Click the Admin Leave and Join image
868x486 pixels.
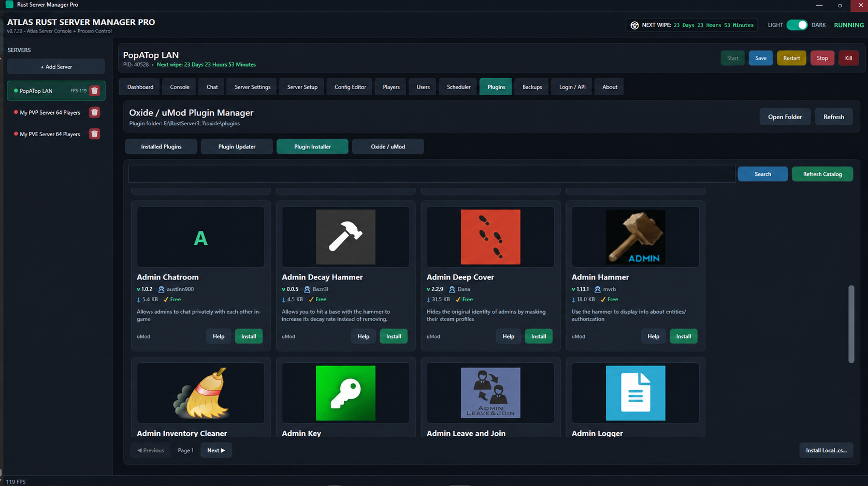coord(490,393)
